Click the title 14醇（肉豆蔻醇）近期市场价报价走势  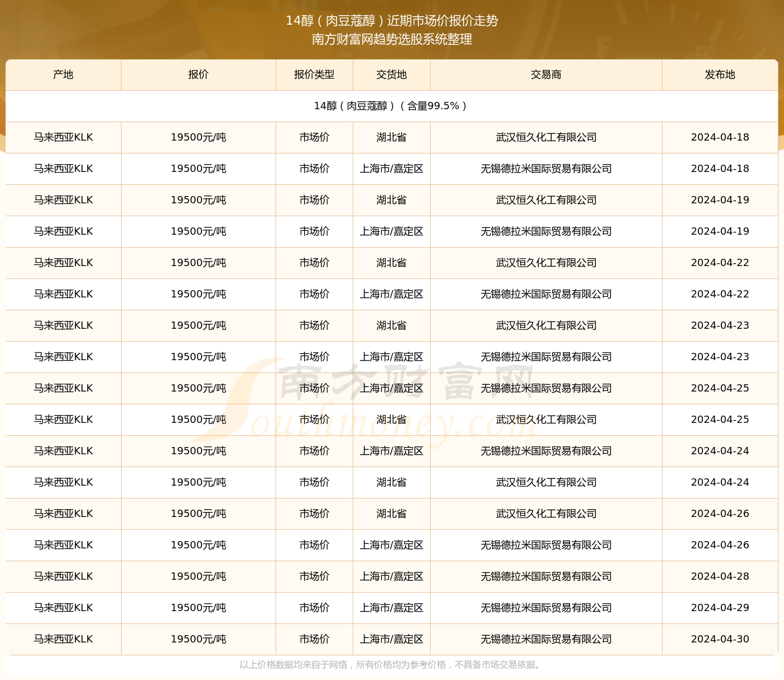pyautogui.click(x=392, y=21)
